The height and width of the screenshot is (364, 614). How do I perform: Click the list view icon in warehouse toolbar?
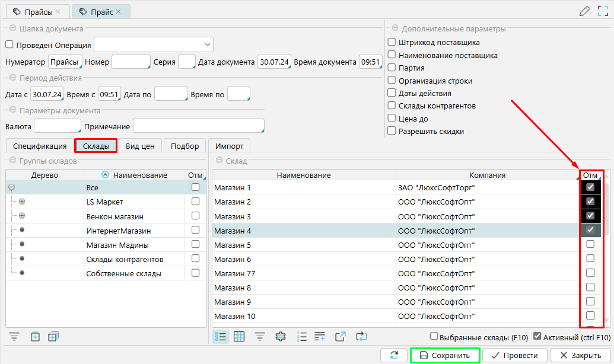(221, 336)
